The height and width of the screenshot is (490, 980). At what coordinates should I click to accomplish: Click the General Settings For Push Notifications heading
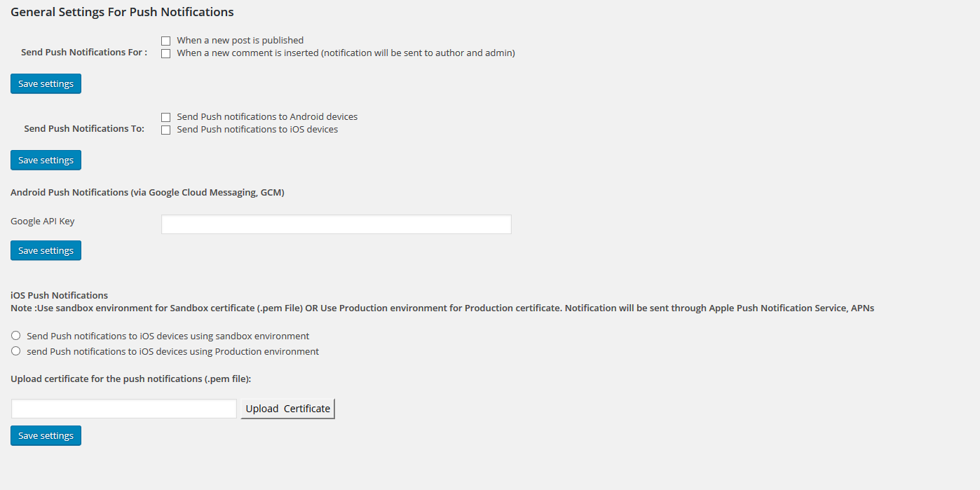tap(122, 12)
